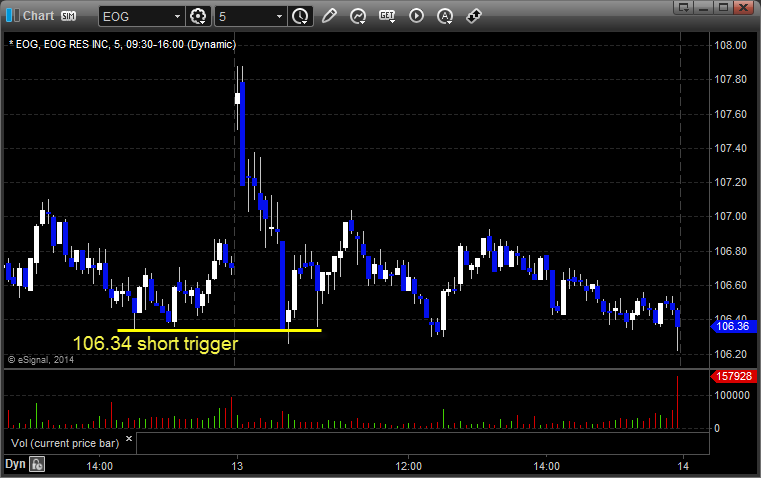Viewport: 761px width, 478px height.
Task: Select the yellow short trigger line
Action: coord(219,330)
